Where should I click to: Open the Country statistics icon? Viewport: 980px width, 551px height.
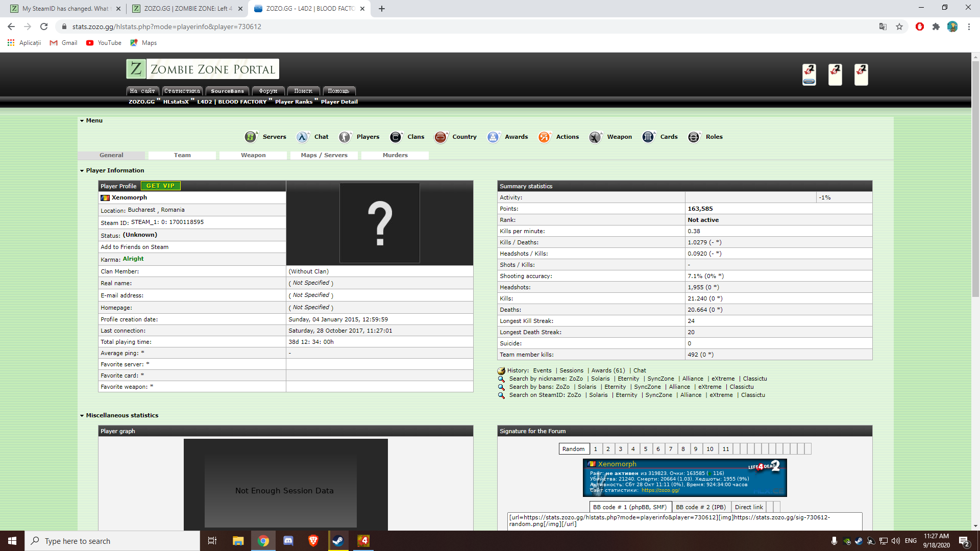coord(440,137)
